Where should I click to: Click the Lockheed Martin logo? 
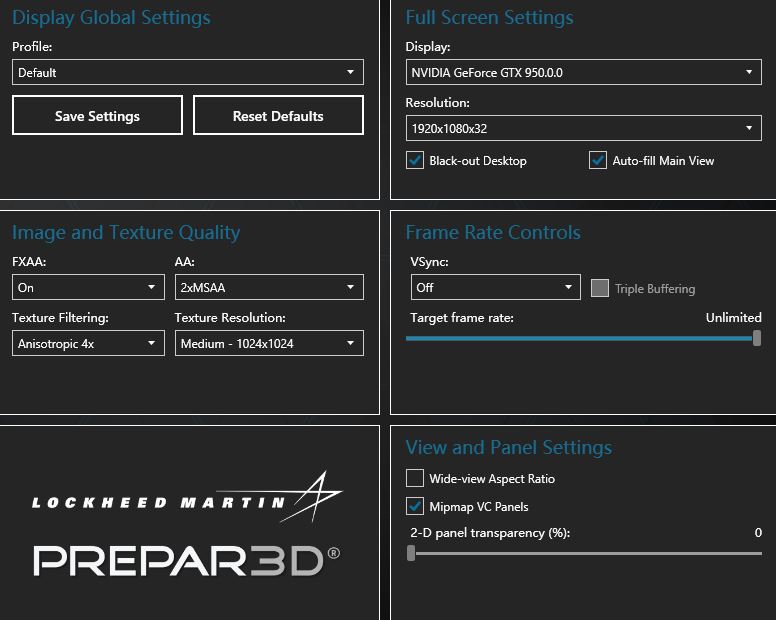pos(187,497)
